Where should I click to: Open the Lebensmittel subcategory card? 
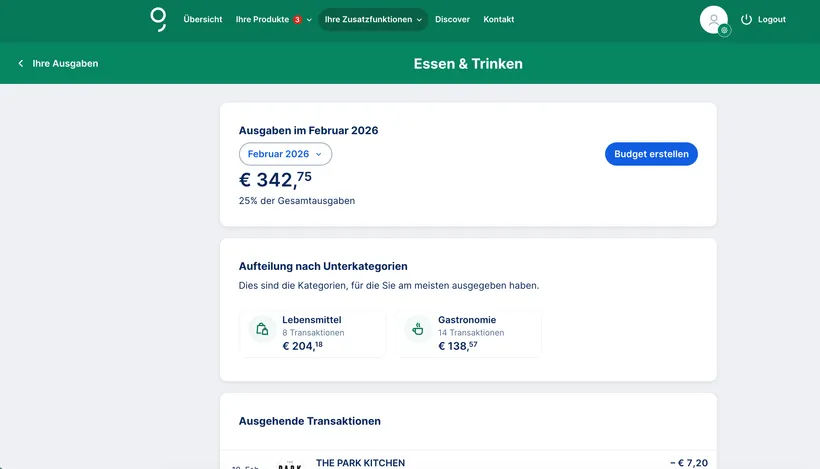coord(313,333)
